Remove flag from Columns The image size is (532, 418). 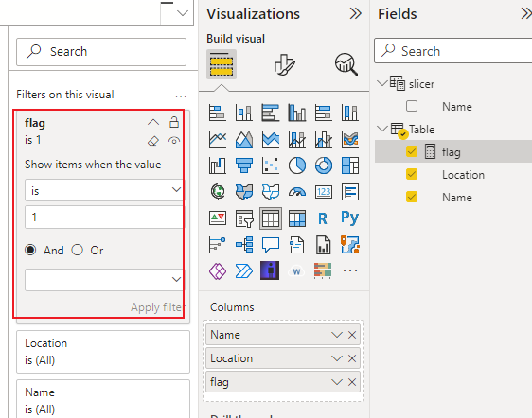pyautogui.click(x=352, y=382)
